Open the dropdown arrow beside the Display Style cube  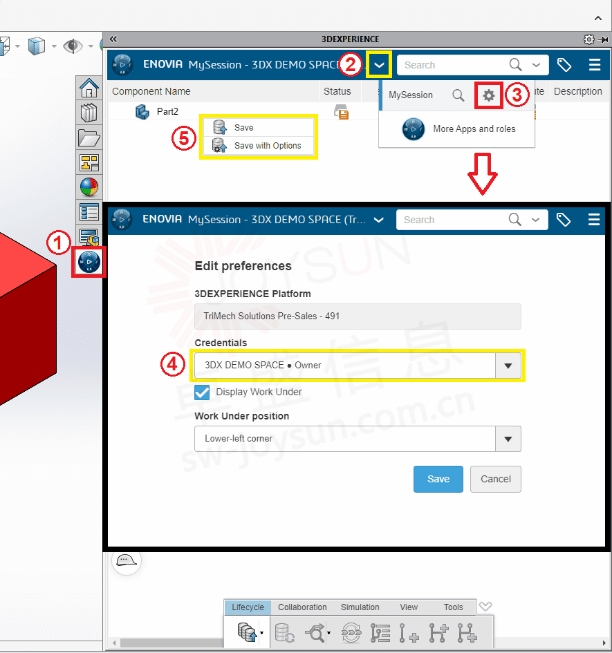[54, 46]
